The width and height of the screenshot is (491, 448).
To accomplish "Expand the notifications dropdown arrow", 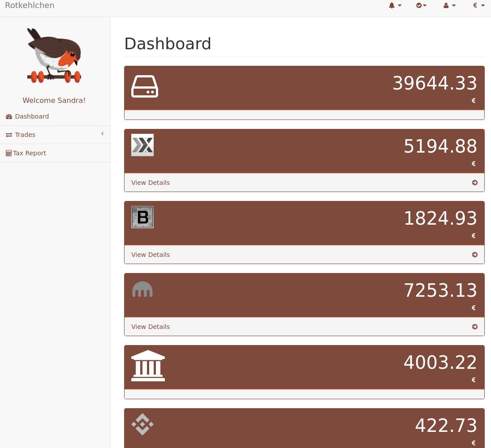I will click(400, 5).
